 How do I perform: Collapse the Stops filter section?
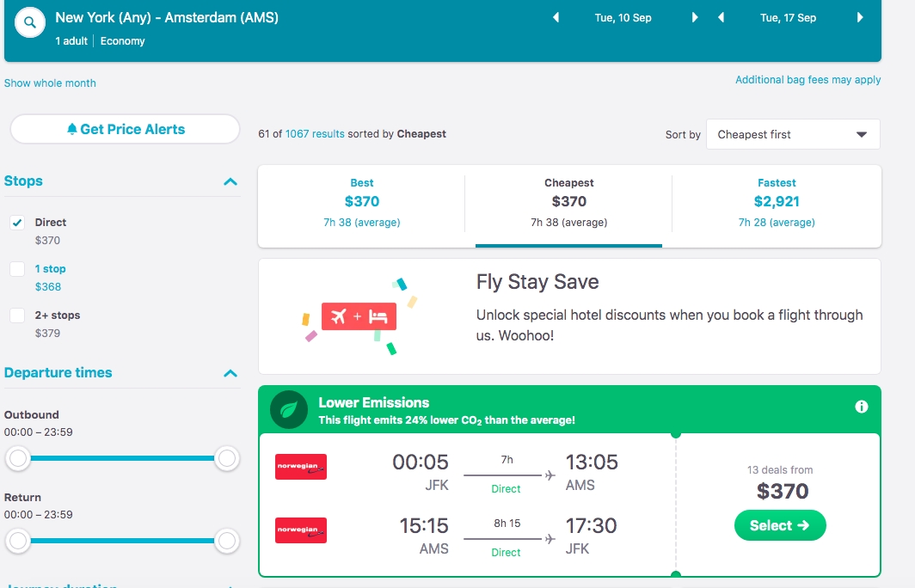(x=230, y=181)
